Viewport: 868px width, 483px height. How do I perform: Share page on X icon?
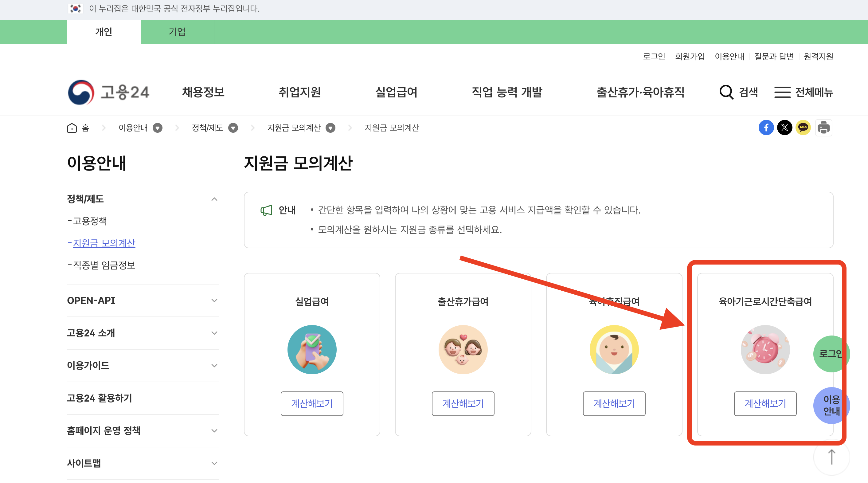pos(784,128)
